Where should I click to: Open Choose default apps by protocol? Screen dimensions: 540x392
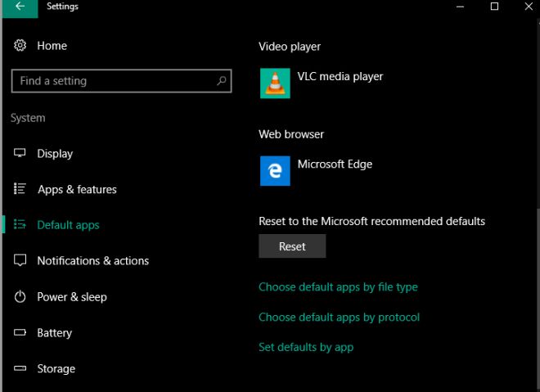[x=339, y=317]
